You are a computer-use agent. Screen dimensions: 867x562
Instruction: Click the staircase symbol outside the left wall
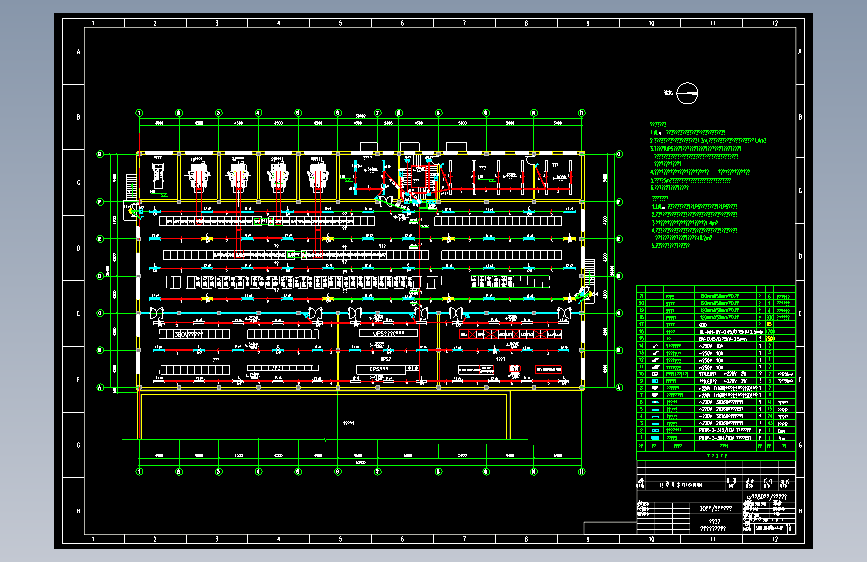tap(132, 187)
